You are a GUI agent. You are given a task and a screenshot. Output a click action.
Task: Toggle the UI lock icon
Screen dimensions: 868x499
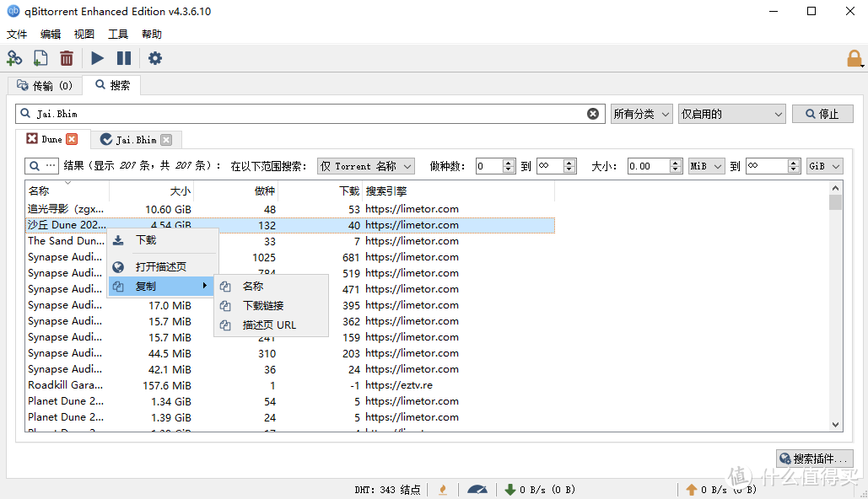854,58
